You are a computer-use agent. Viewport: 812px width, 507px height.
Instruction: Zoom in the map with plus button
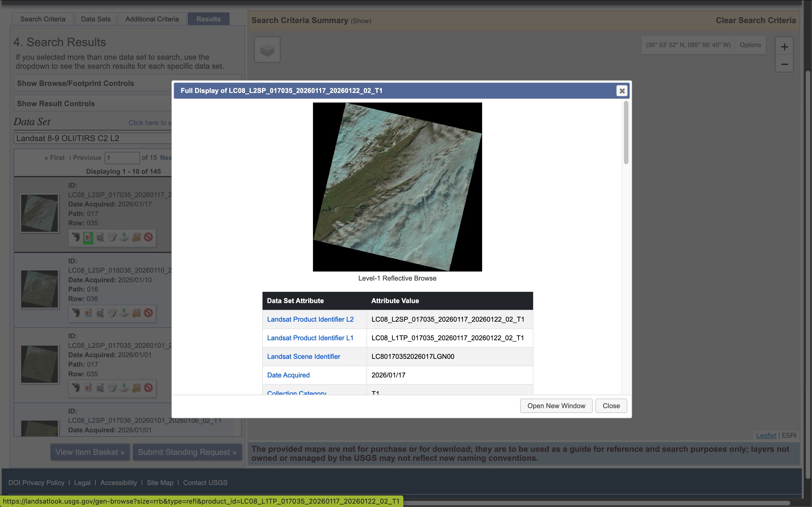pyautogui.click(x=784, y=46)
